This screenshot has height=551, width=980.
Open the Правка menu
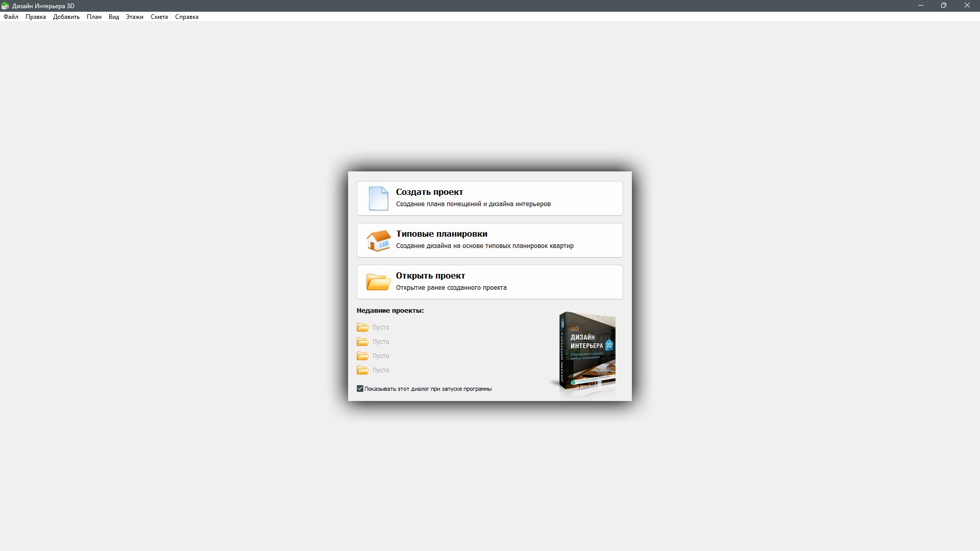tap(36, 17)
